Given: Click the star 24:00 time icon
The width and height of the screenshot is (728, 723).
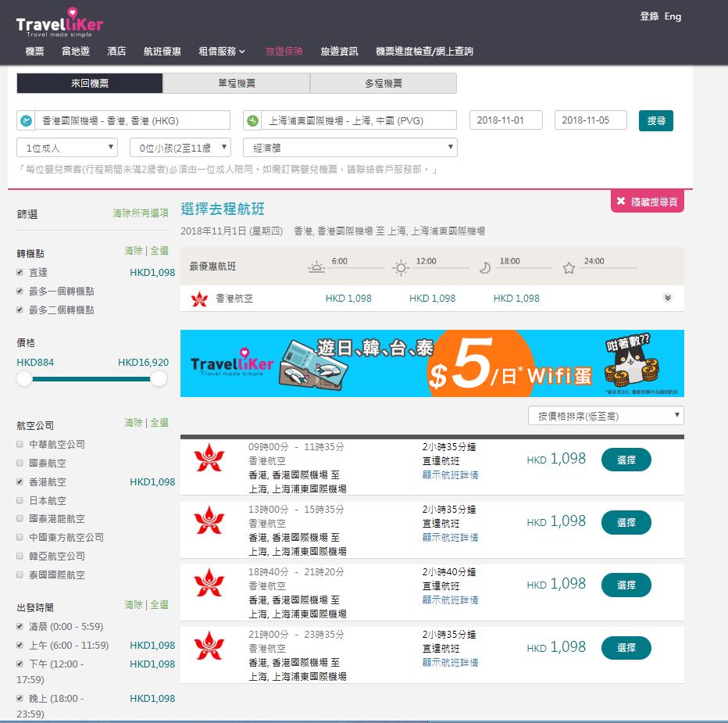Looking at the screenshot, I should (x=569, y=267).
